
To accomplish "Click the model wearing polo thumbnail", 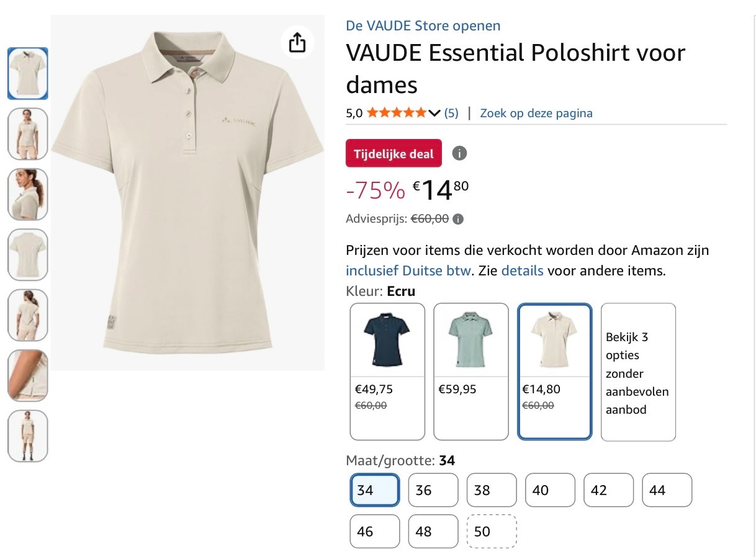I will click(x=27, y=134).
